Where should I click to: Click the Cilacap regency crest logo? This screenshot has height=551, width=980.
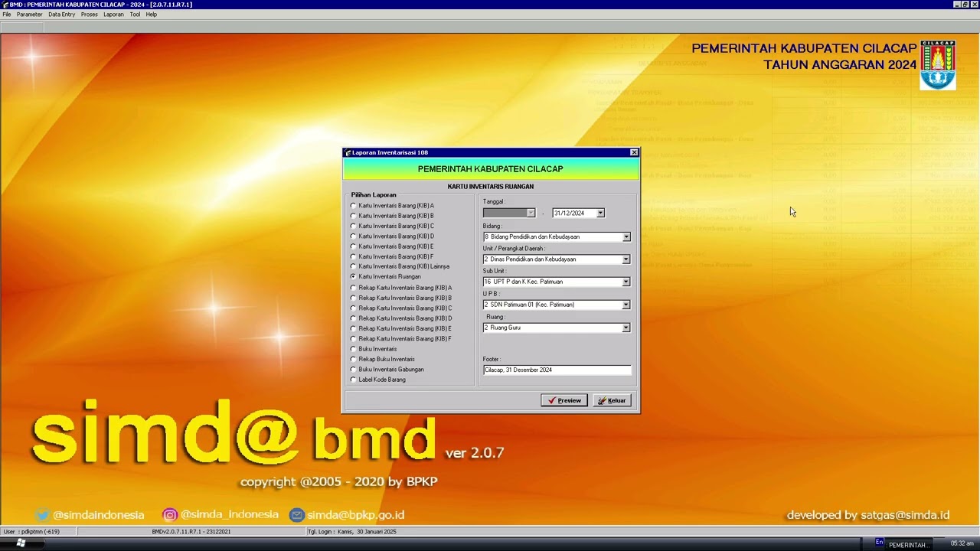(938, 65)
